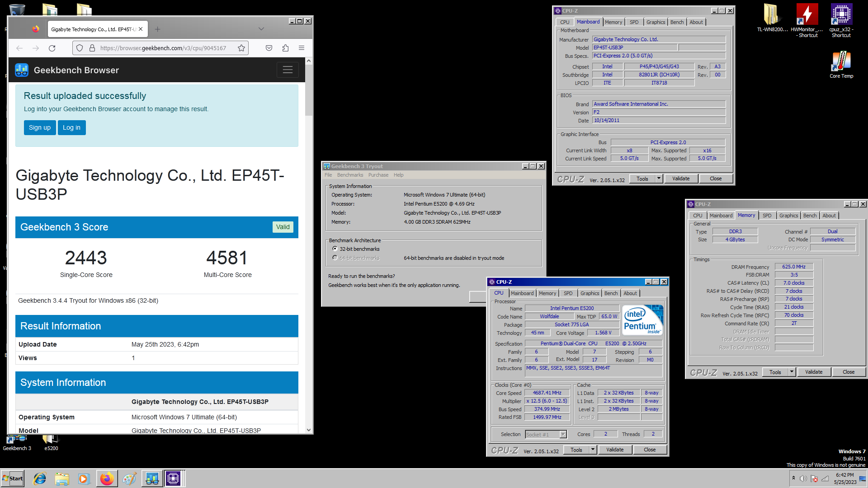Open Paint from the taskbar
The image size is (868, 488).
click(129, 479)
